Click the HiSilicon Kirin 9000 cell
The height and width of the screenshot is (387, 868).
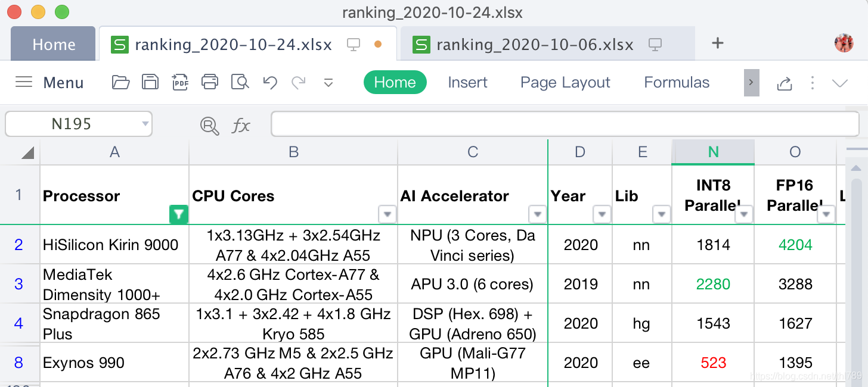coord(114,245)
